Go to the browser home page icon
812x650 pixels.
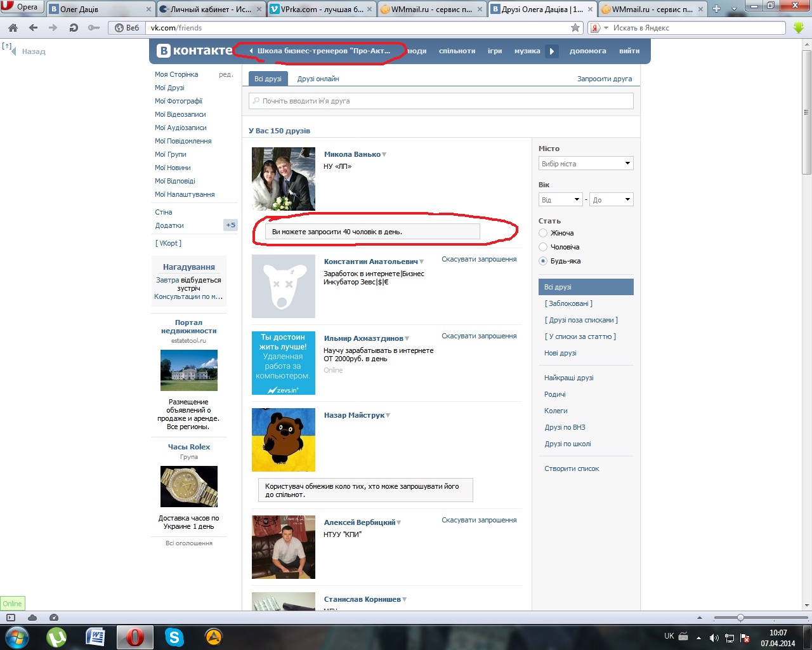[x=13, y=28]
